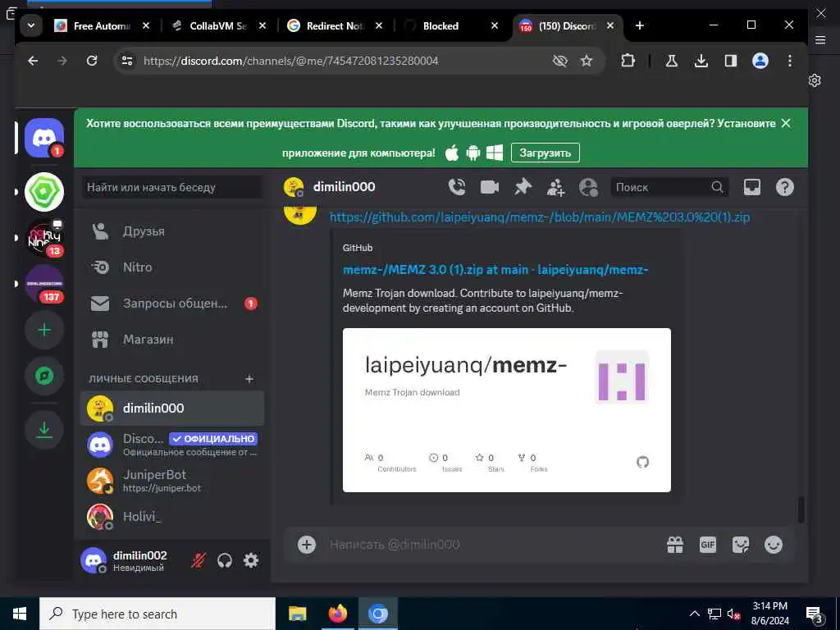This screenshot has width=840, height=630.
Task: Open the server with 13 notifications
Action: click(x=44, y=238)
